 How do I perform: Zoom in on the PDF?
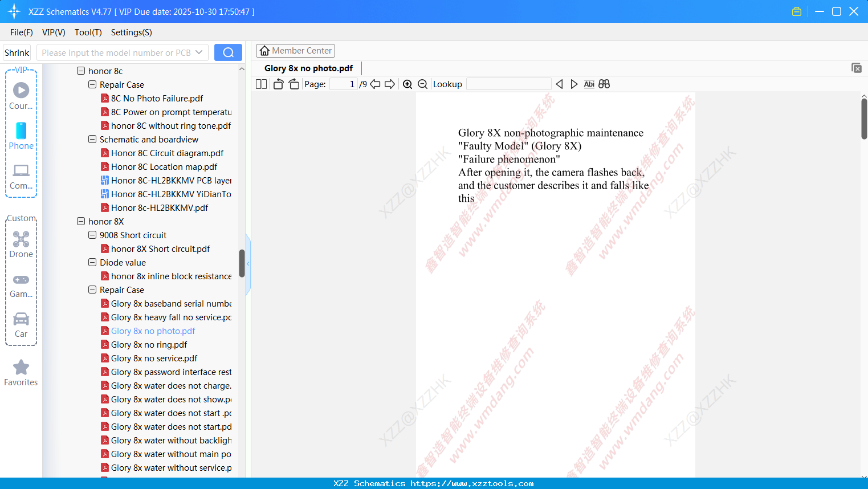point(407,84)
